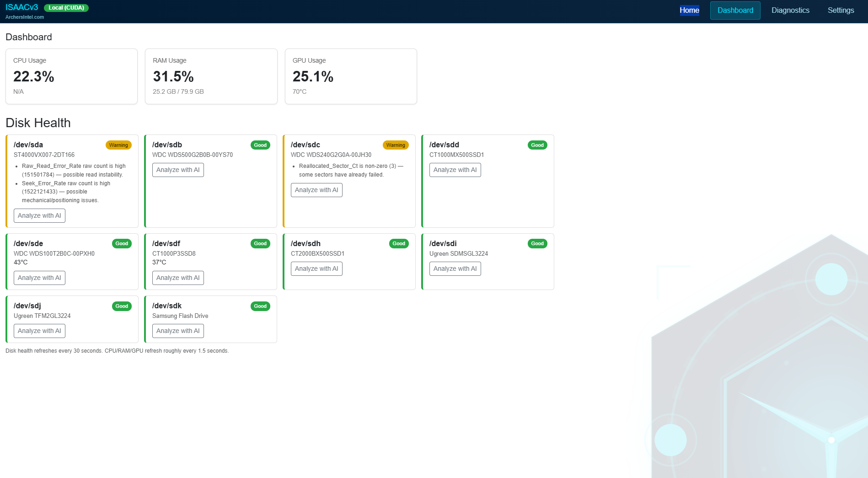
Task: Analyze /dev/sdk Samsung Flash Drive with AI
Action: 178,331
